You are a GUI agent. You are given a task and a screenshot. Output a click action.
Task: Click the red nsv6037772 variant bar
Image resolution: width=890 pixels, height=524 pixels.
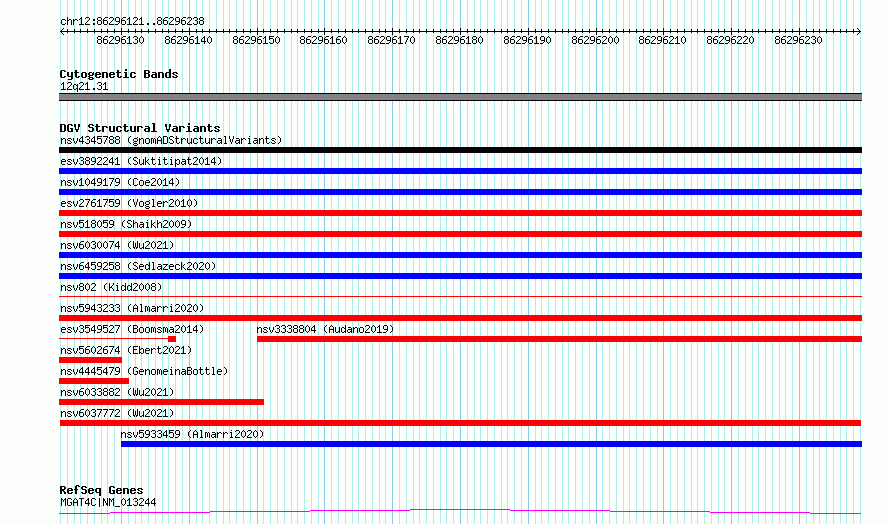pyautogui.click(x=460, y=423)
